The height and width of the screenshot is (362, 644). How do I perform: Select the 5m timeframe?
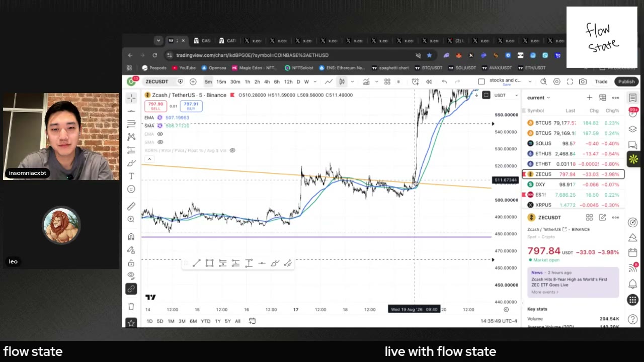pos(208,81)
